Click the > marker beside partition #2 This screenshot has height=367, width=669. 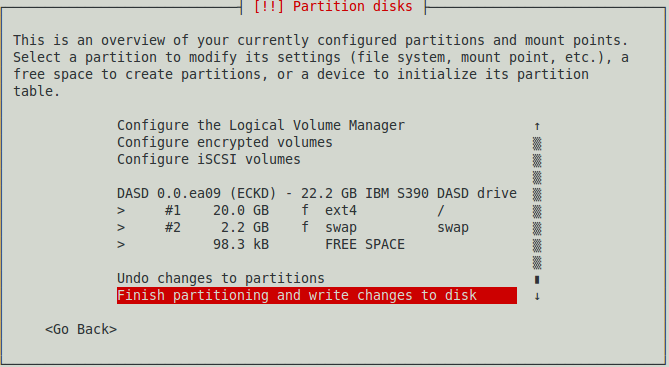(121, 228)
